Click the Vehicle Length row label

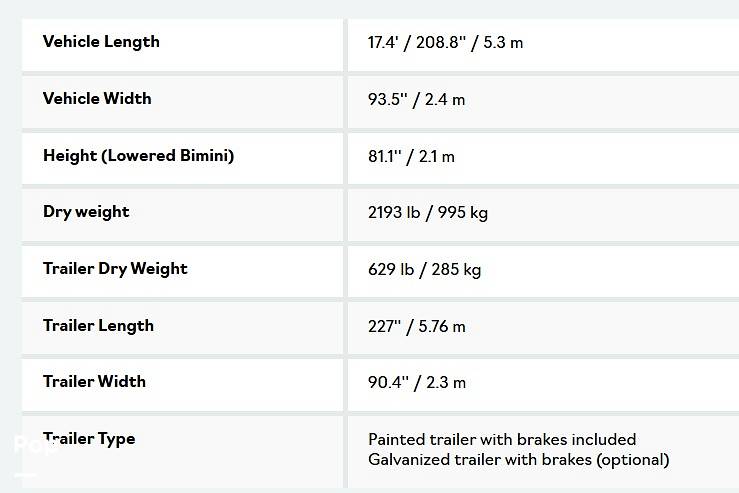click(x=101, y=42)
